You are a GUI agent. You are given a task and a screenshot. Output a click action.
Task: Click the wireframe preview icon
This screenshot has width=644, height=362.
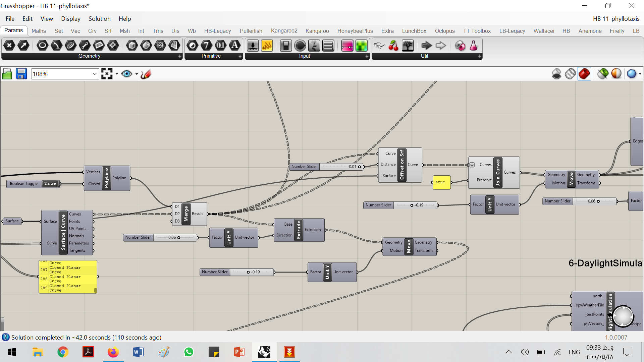[x=570, y=74]
